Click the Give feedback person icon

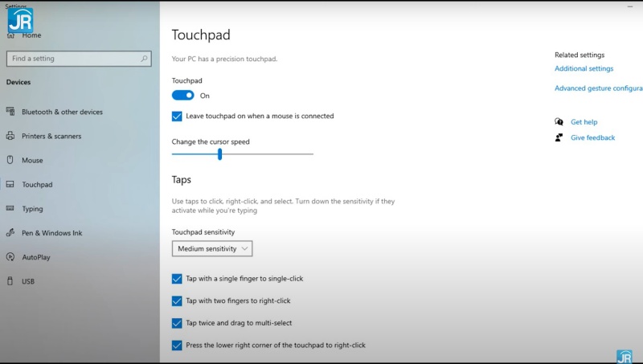tap(559, 137)
